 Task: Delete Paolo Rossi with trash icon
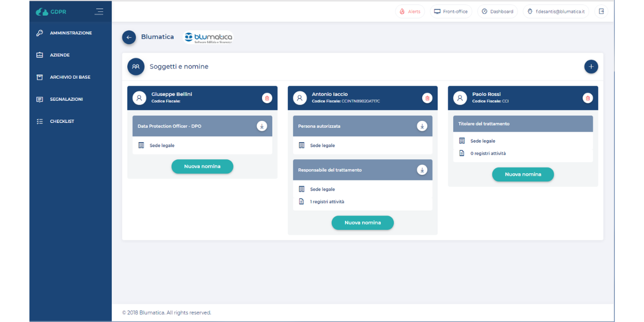[x=588, y=98]
